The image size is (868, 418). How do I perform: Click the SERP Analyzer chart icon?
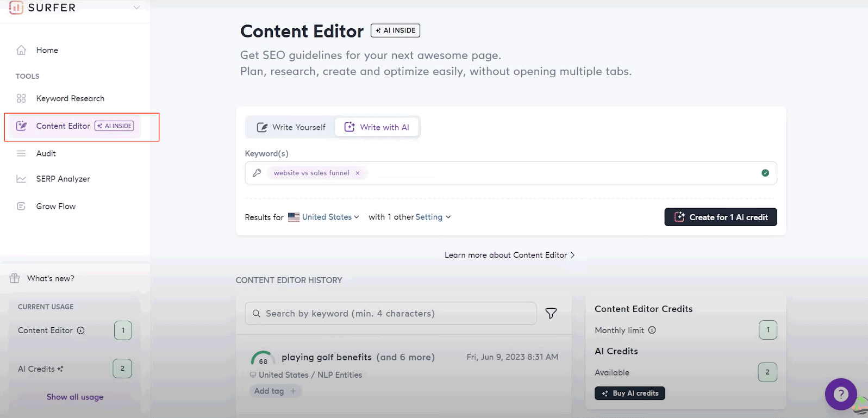click(x=21, y=179)
